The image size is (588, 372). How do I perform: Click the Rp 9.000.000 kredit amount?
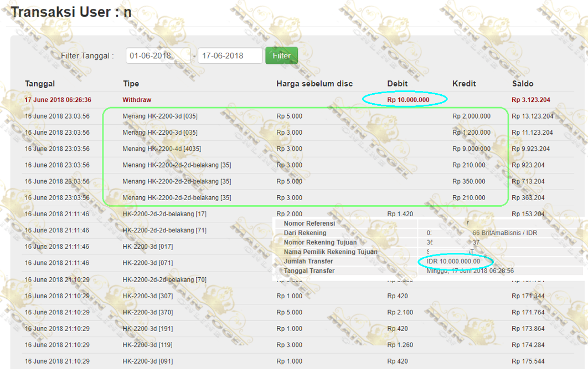point(471,149)
